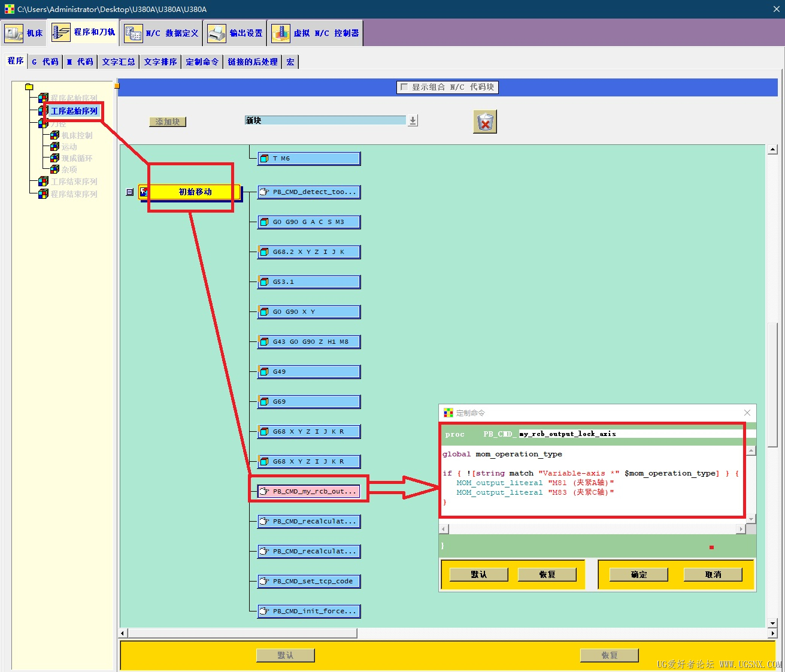Confirm the dialog with 确定
The height and width of the screenshot is (672, 785).
638,574
